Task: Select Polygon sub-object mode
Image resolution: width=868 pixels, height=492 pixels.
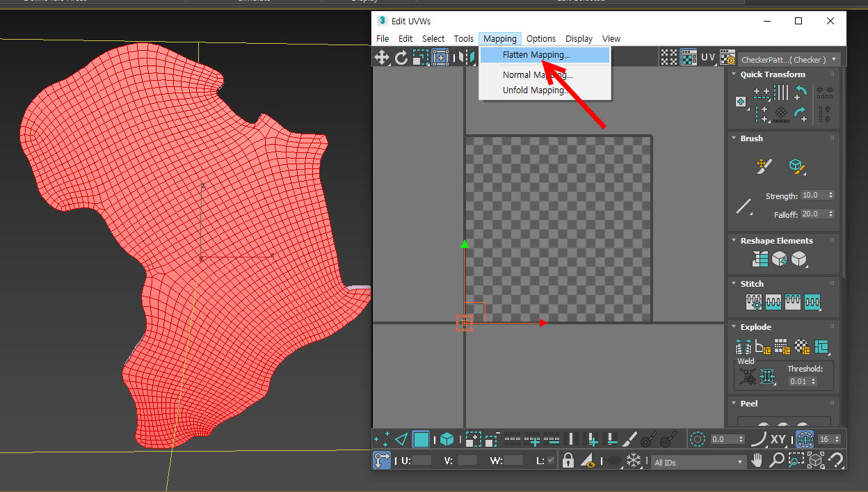Action: pyautogui.click(x=421, y=439)
